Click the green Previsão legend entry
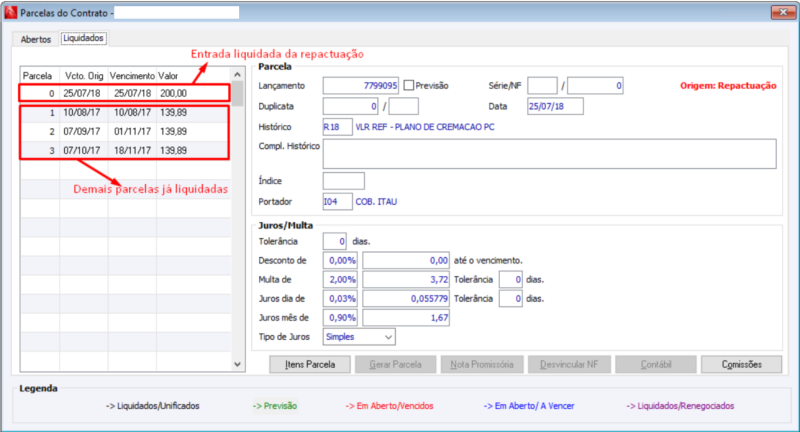This screenshot has width=800, height=432. [275, 406]
